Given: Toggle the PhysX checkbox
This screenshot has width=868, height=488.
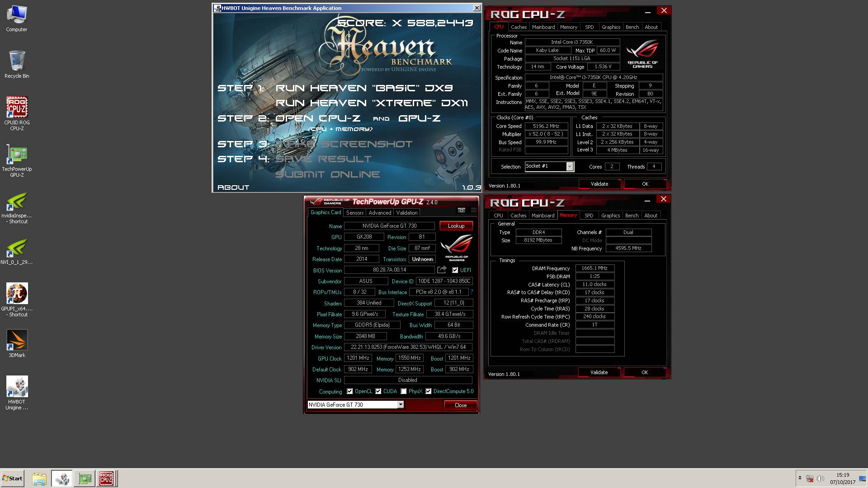Looking at the screenshot, I should (x=404, y=391).
